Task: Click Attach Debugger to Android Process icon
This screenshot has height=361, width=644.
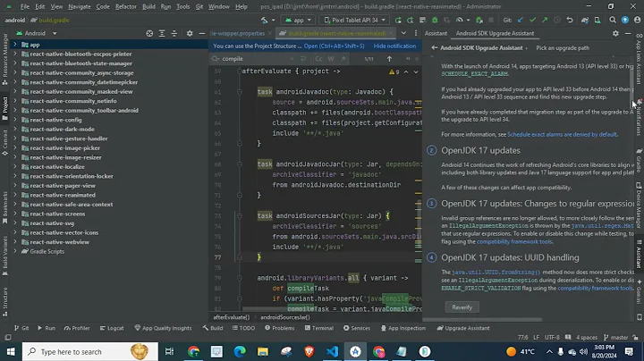Action: 479,20
